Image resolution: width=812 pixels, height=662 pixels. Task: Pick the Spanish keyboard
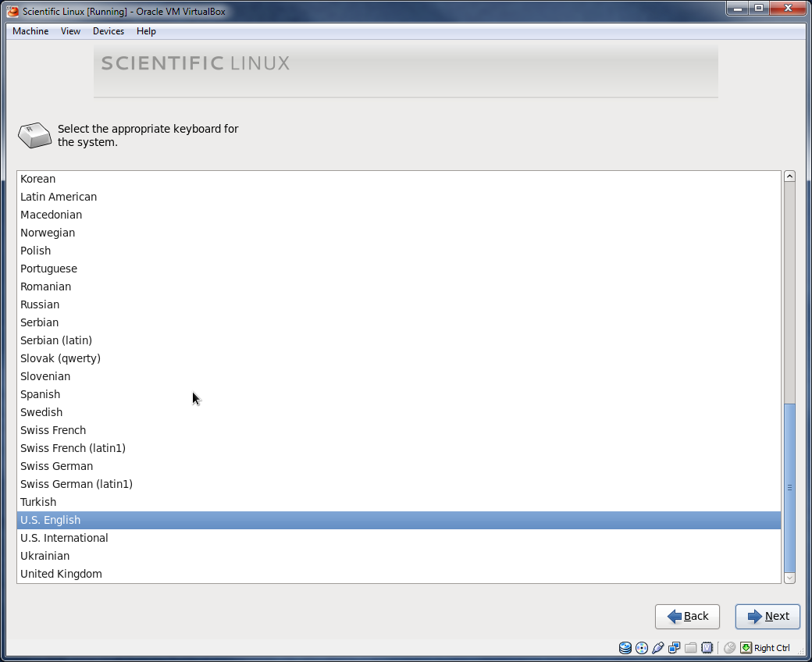[399, 394]
